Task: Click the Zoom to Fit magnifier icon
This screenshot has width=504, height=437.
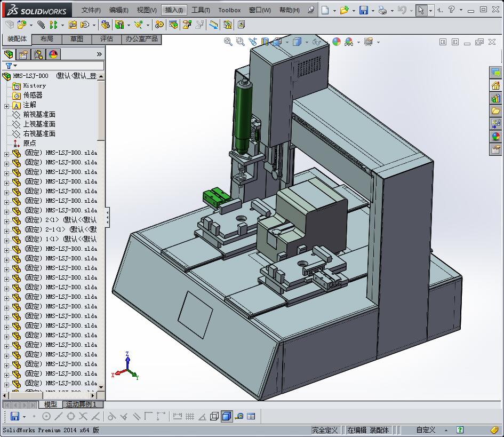Action: tap(228, 42)
